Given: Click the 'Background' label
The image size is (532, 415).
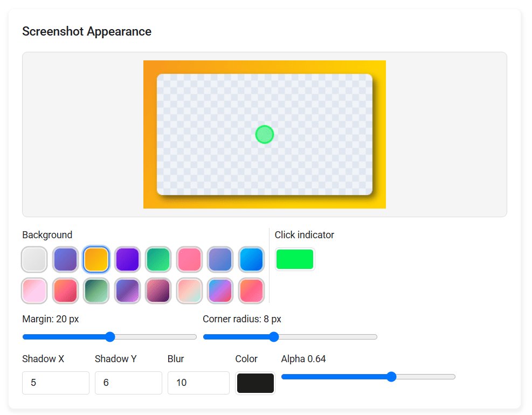Looking at the screenshot, I should coord(47,235).
